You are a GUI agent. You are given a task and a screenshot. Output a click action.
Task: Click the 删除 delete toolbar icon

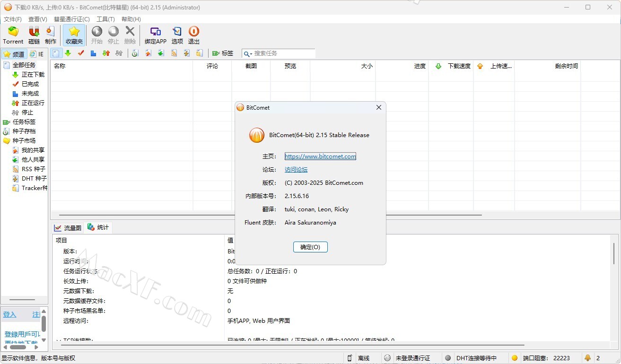click(130, 35)
